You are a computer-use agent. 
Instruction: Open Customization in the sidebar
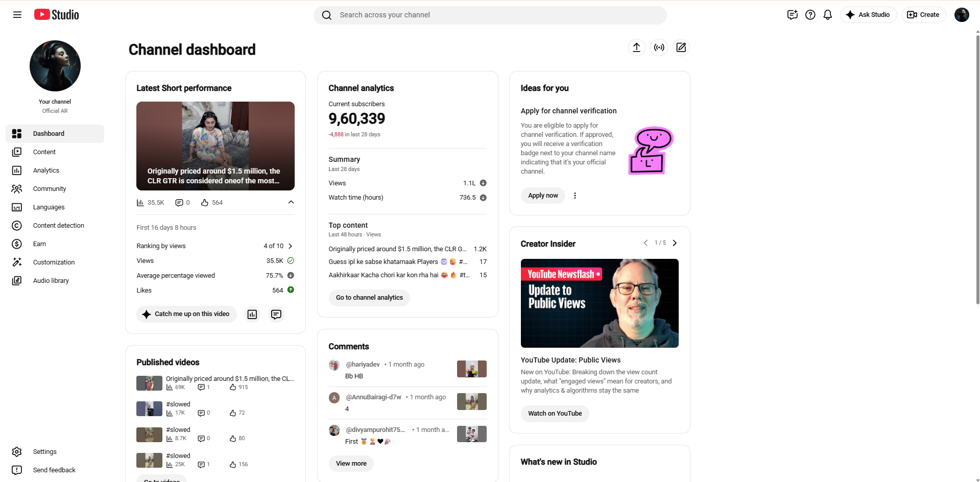55,262
